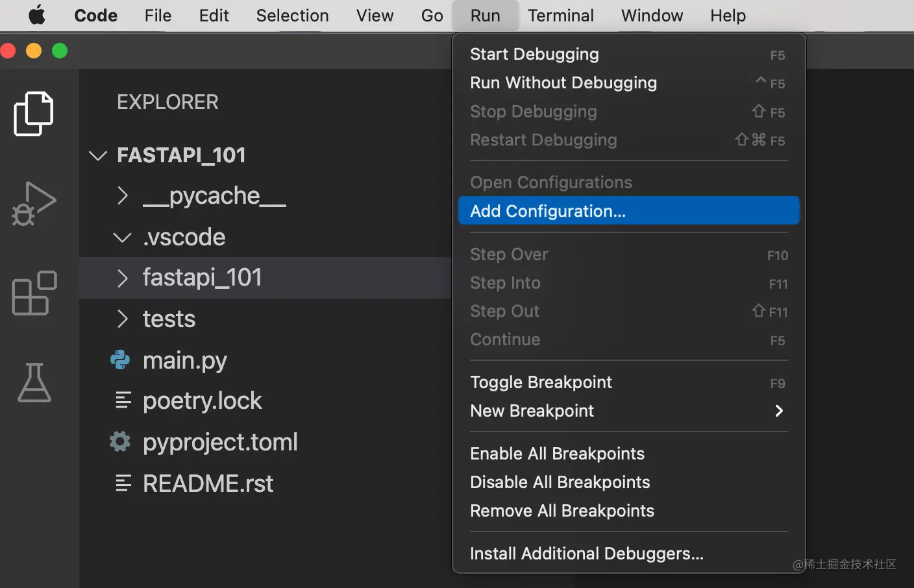Screen dimensions: 914x588
Task: Collapse the FASTAPI_101 root folder chevron
Action: pyautogui.click(x=97, y=156)
